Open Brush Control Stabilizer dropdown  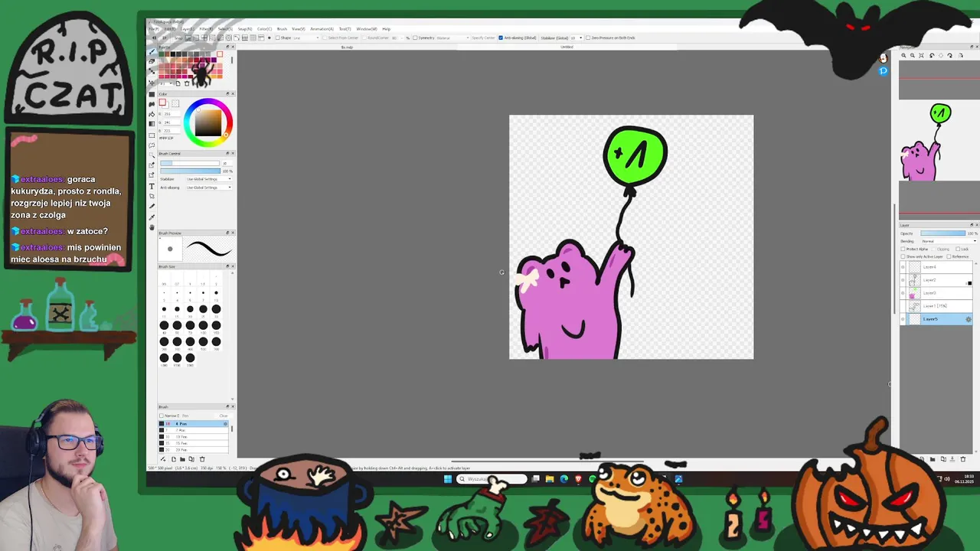pos(209,178)
